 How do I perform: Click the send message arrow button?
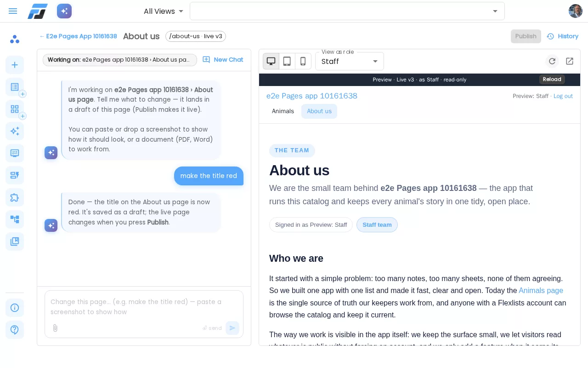[232, 328]
